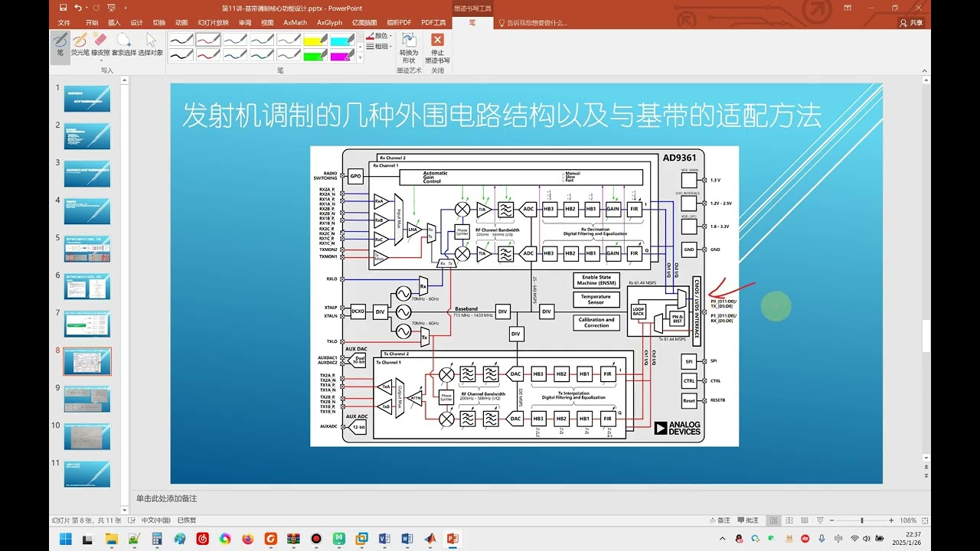The image size is (980, 551).
Task: Open the AxMath ribbon tab
Action: [296, 23]
